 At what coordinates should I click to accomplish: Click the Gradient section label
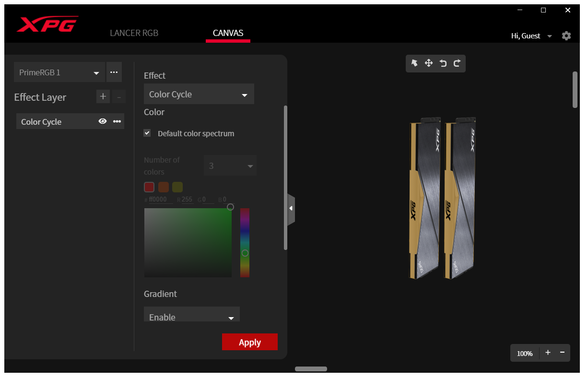point(160,294)
